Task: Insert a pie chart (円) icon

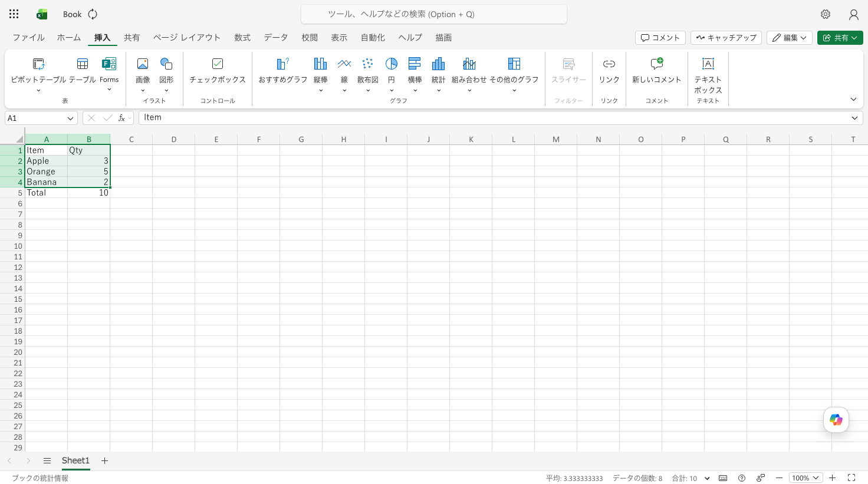Action: pos(392,64)
